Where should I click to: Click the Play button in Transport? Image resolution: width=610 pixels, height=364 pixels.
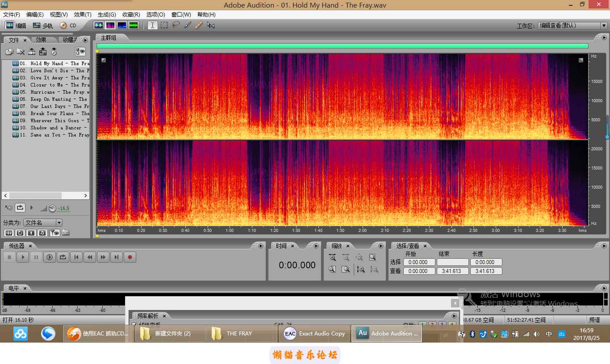[23, 257]
